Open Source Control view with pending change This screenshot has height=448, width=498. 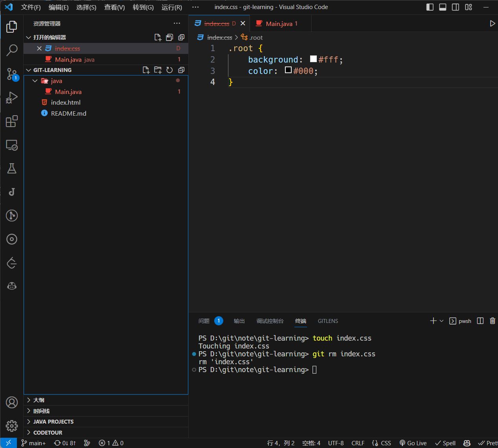pos(12,74)
